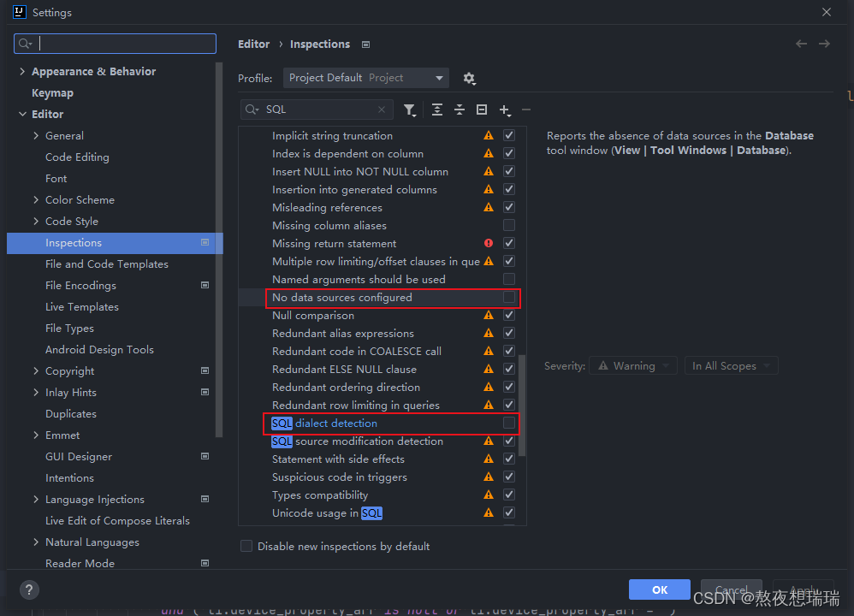This screenshot has height=616, width=854.
Task: Click the settings tree vertical scrollbar
Action: (x=219, y=250)
